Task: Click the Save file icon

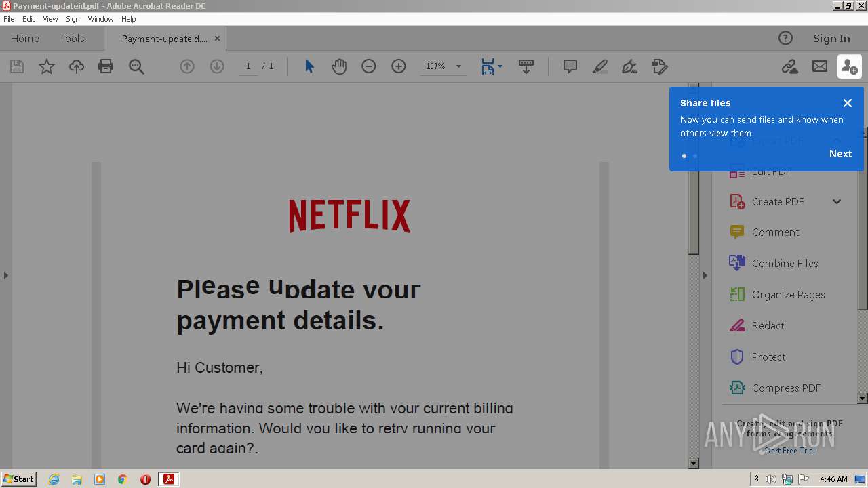Action: click(17, 66)
